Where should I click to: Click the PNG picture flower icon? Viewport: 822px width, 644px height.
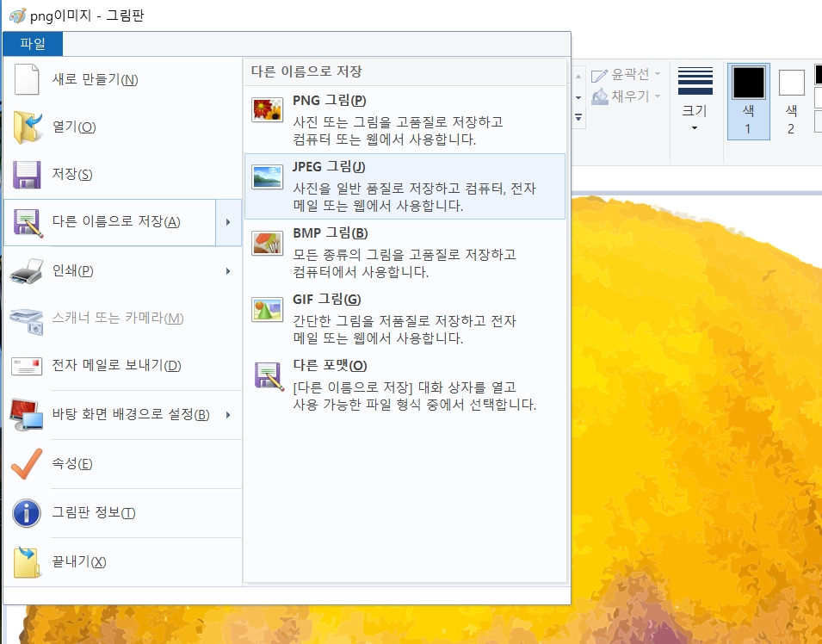coord(267,110)
